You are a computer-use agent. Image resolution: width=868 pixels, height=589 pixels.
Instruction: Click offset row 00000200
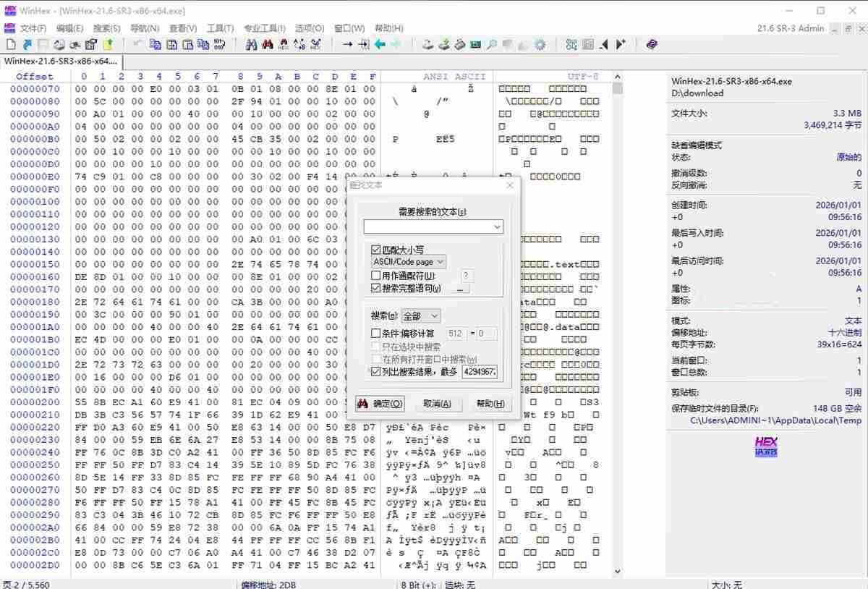(x=35, y=402)
